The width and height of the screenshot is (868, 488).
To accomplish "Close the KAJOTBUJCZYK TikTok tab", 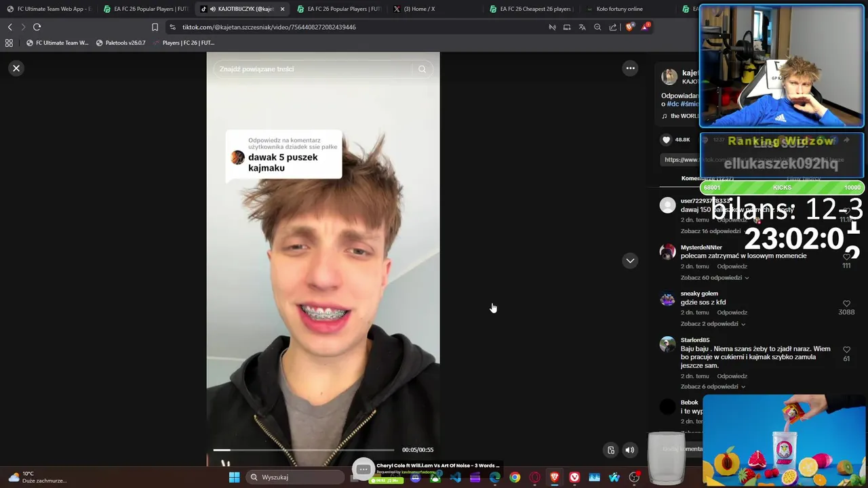I will point(282,9).
